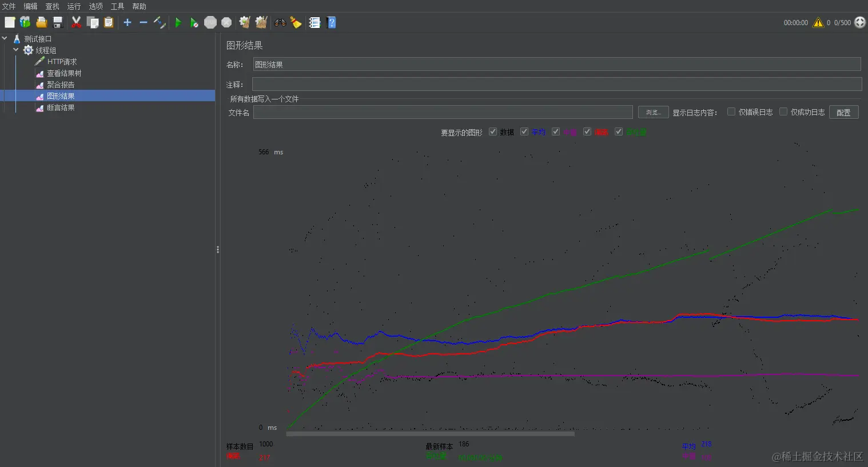Toggle the 吞吐量 green graph checkbox
The width and height of the screenshot is (868, 467).
click(x=618, y=132)
